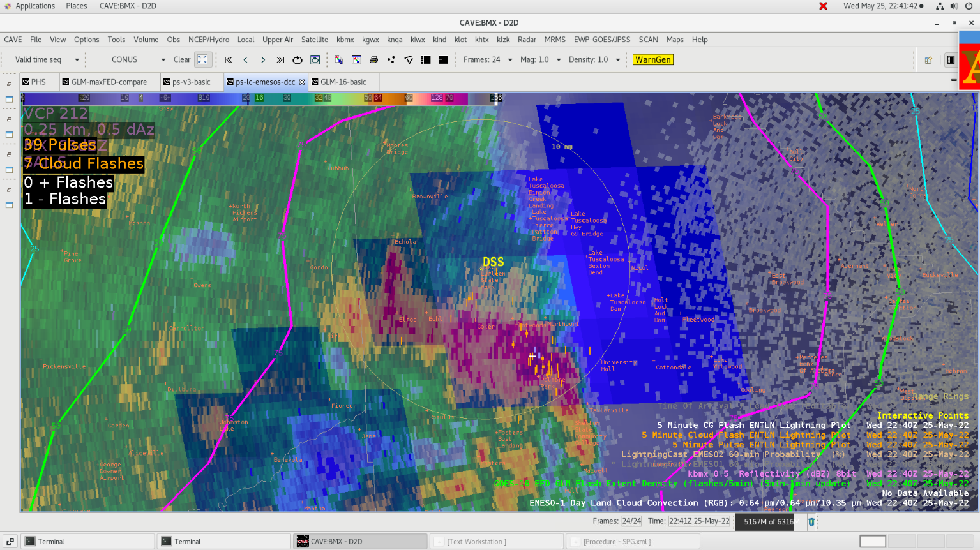
Task: Open the Text Workstation taskbar button
Action: point(496,541)
